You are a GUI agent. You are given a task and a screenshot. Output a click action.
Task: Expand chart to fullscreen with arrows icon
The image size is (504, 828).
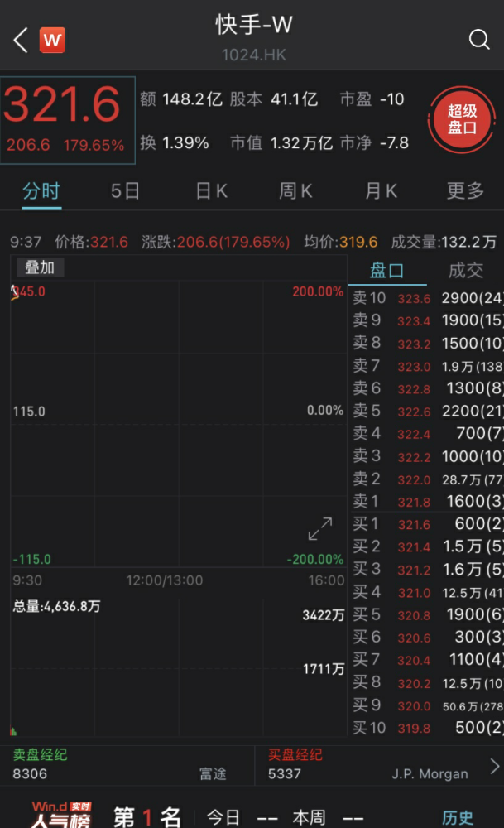click(320, 528)
